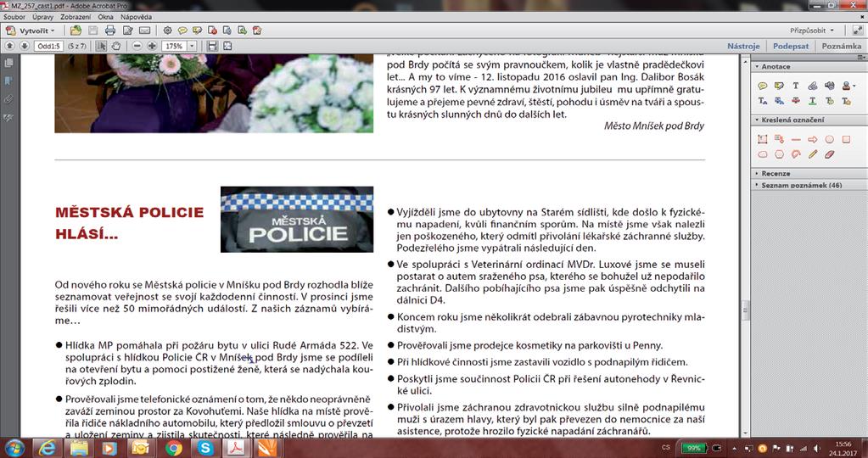The image size is (868, 458).
Task: Click the Městská policie badge image
Action: (297, 219)
